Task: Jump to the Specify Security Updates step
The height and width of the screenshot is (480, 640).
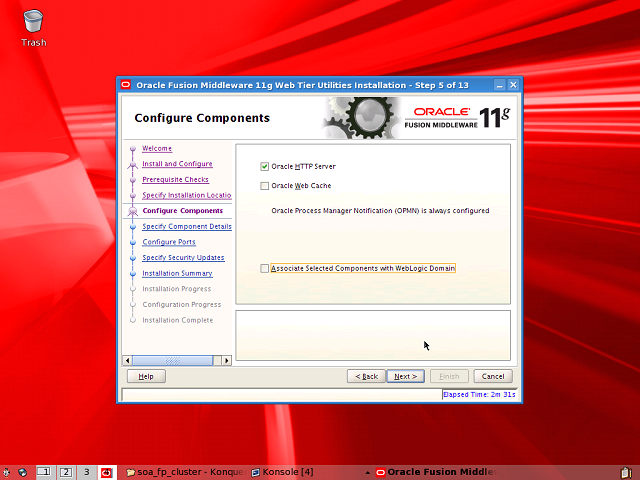Action: [183, 258]
